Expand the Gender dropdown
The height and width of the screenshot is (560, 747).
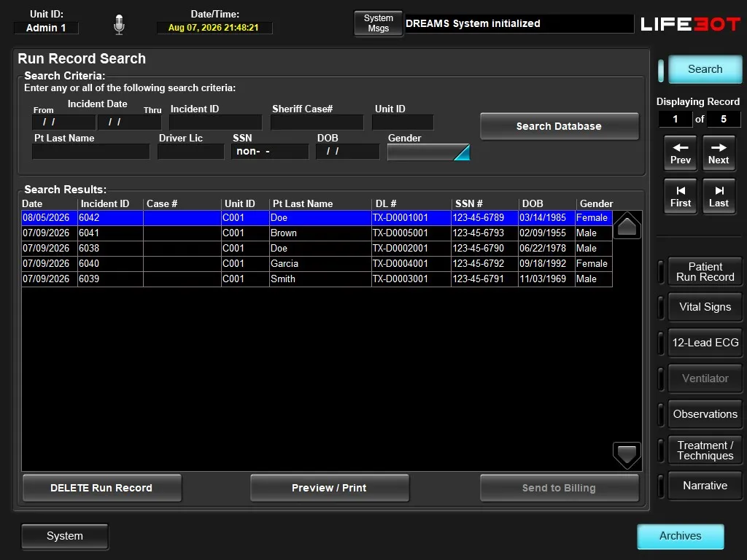(x=428, y=152)
